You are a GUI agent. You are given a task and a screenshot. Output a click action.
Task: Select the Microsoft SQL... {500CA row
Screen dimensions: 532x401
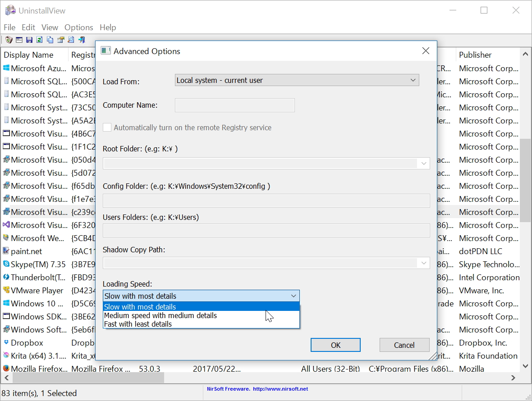coord(49,82)
